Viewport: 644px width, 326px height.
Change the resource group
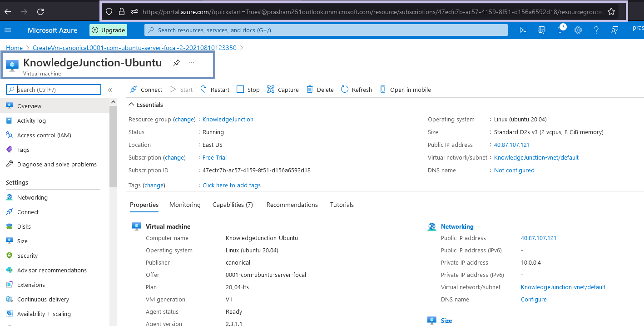tap(184, 119)
